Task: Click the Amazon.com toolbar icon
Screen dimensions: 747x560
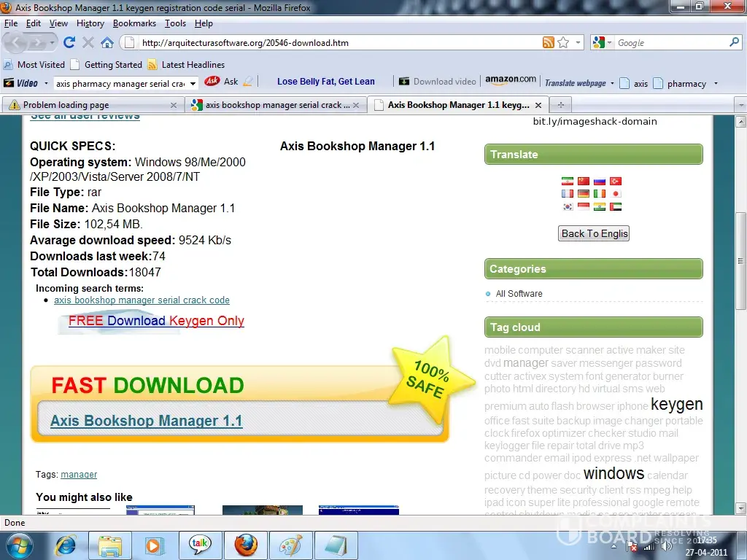Action: pos(511,80)
